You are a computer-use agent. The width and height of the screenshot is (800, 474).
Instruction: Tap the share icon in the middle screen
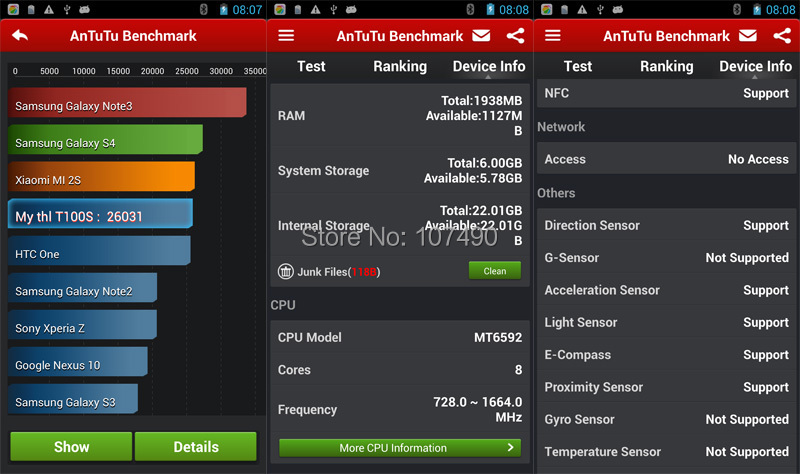[515, 35]
